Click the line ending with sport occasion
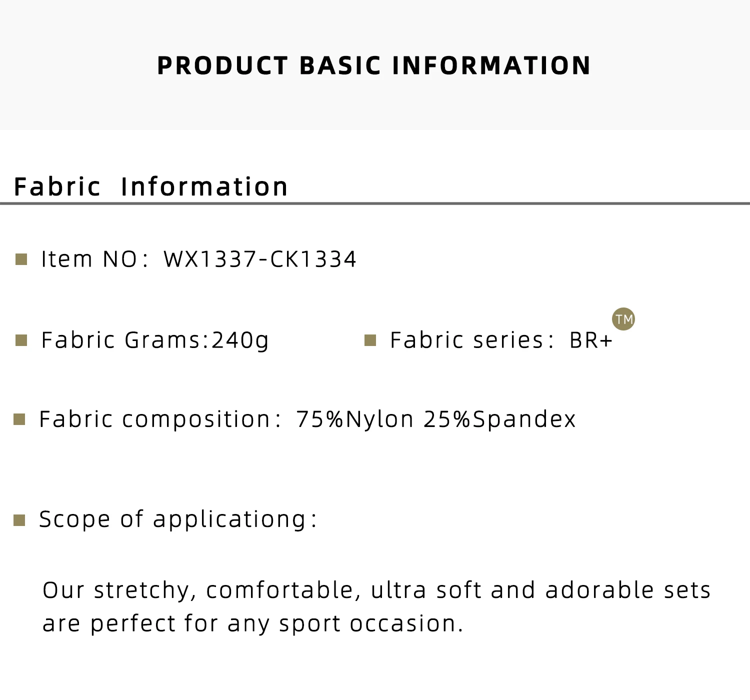This screenshot has height=700, width=750. tap(253, 623)
